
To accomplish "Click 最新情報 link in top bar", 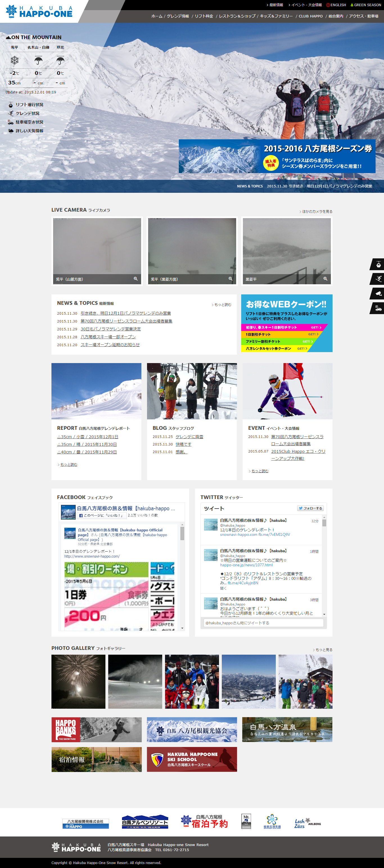I will point(275,5).
